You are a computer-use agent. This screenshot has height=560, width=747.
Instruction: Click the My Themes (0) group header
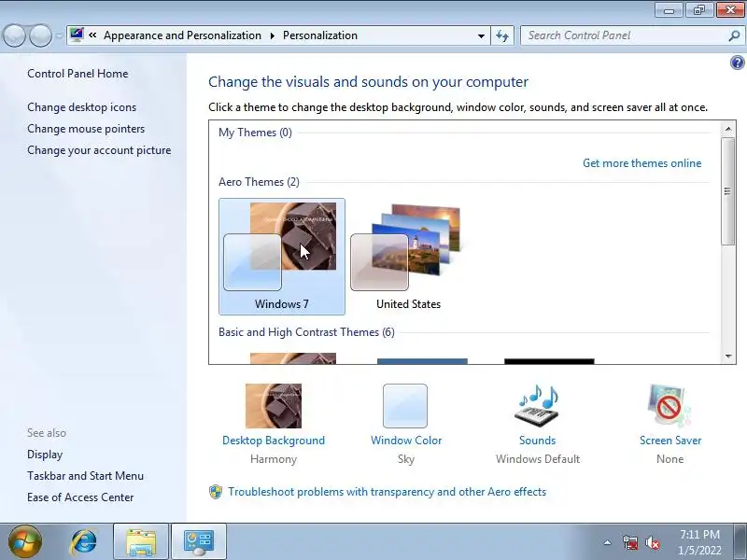pos(255,133)
